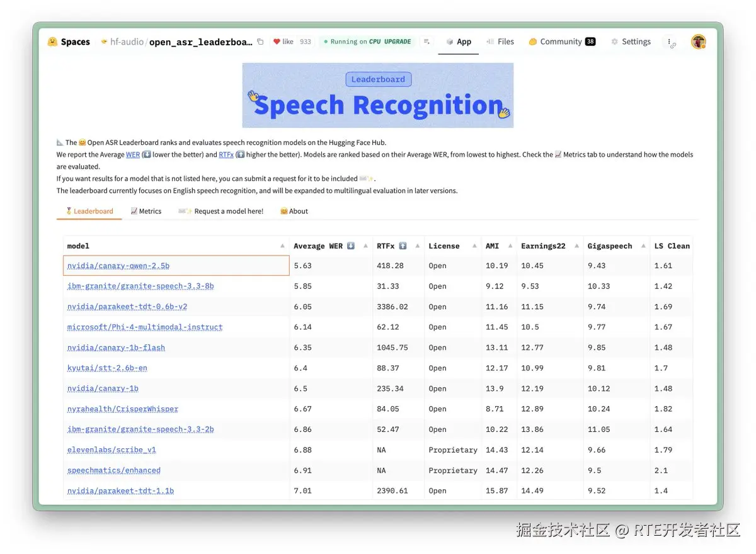Select the Gigaspeech value 11.05
Viewport: 756px width, 554px height.
[x=598, y=429]
